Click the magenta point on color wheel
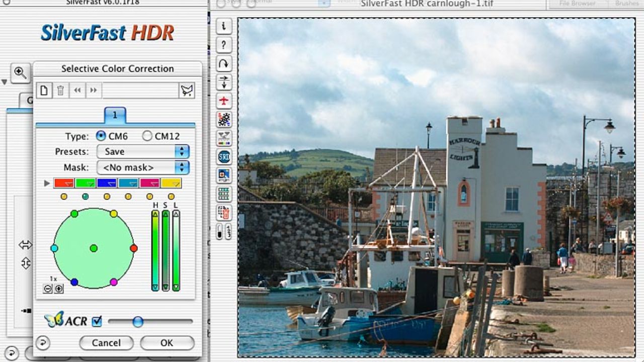Screen dimensions: 644x362 (x=114, y=282)
